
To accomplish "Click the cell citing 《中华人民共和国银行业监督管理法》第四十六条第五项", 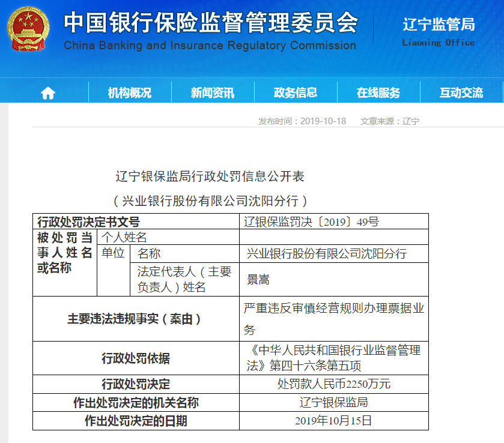I will pos(334,358).
